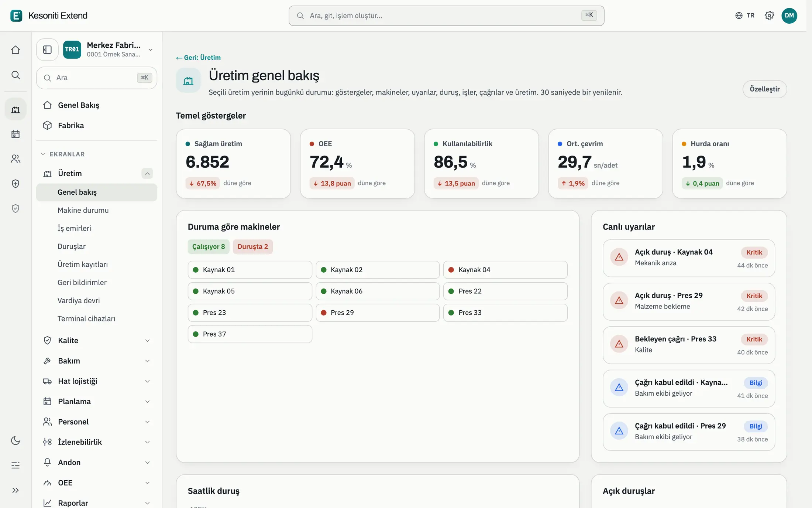
Task: Click the Özelleştir button
Action: click(x=764, y=89)
